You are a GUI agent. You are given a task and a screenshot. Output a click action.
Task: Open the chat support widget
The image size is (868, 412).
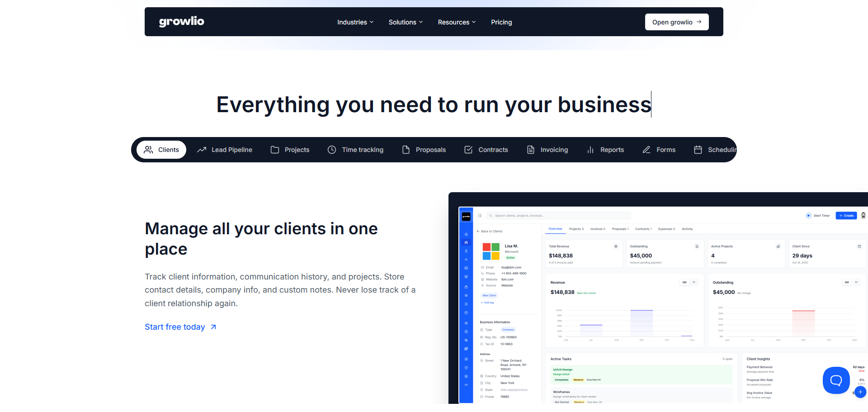pos(836,380)
